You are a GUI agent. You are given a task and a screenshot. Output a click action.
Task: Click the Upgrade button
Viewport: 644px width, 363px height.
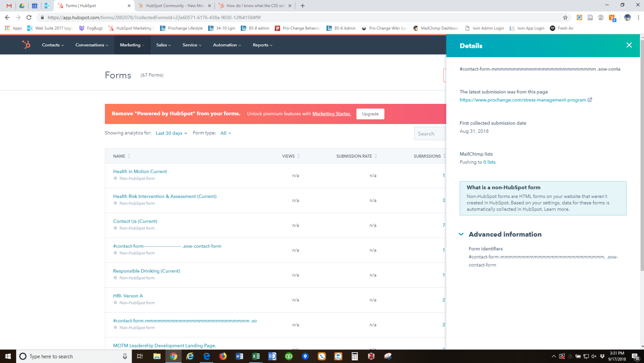pos(370,114)
